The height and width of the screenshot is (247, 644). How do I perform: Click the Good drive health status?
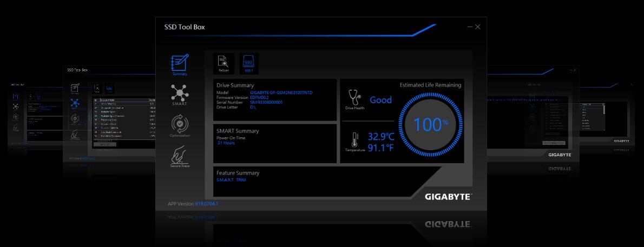pos(381,99)
